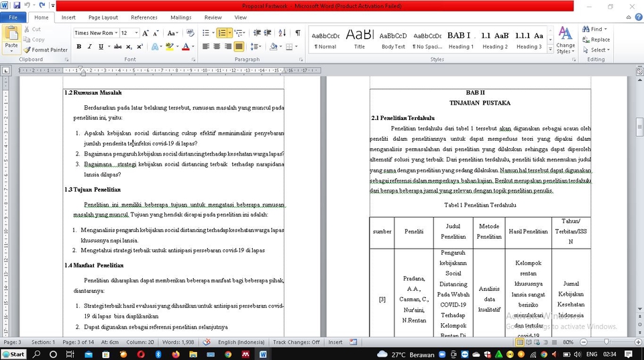This screenshot has height=360, width=644.
Task: Expand the Styles gallery more arrow
Action: point(550,49)
